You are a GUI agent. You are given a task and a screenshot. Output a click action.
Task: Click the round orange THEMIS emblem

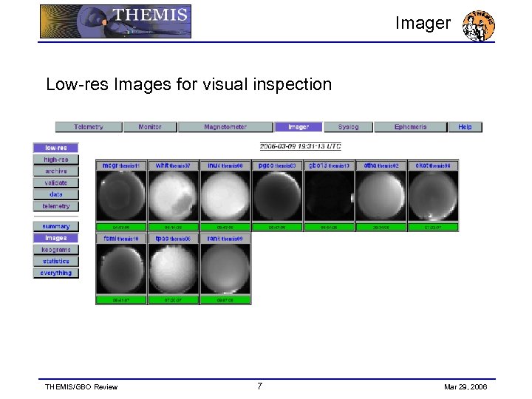click(478, 25)
